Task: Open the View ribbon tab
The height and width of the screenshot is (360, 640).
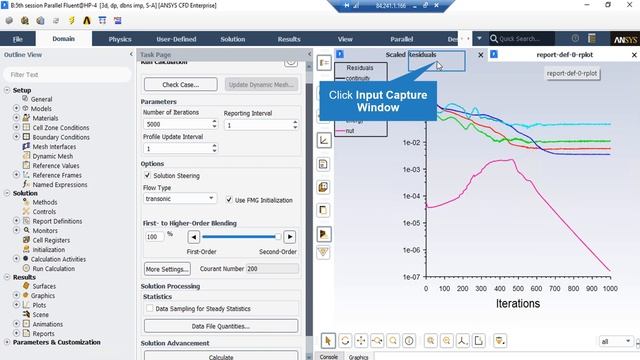Action: [x=345, y=39]
